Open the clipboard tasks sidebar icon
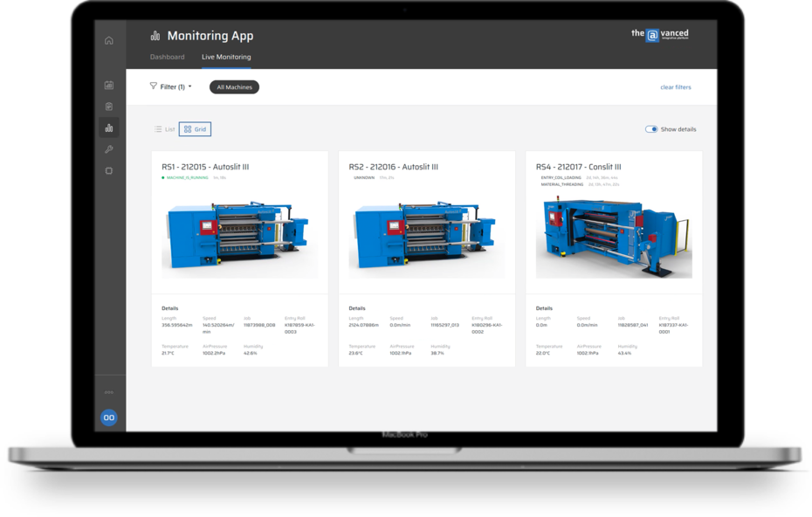 coord(109,107)
